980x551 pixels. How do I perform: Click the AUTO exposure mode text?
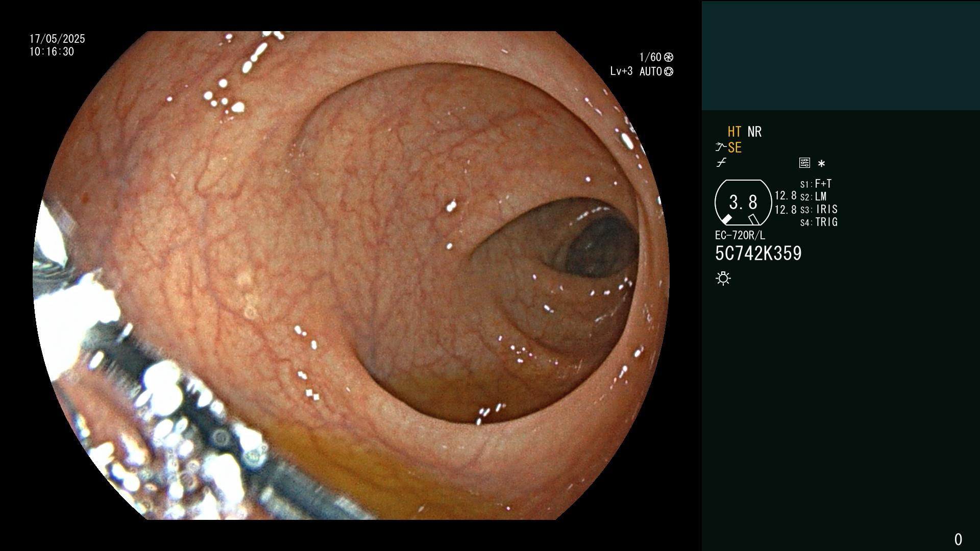pyautogui.click(x=651, y=71)
